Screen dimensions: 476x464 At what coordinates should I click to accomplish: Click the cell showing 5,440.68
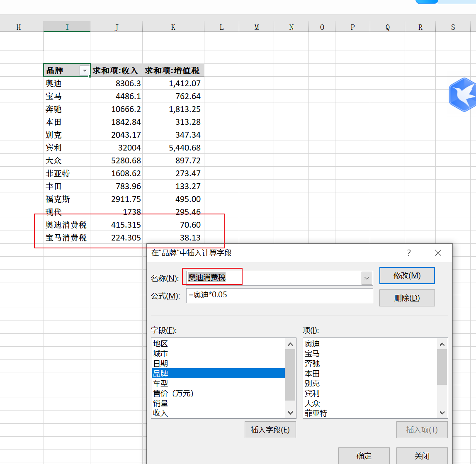coord(173,148)
